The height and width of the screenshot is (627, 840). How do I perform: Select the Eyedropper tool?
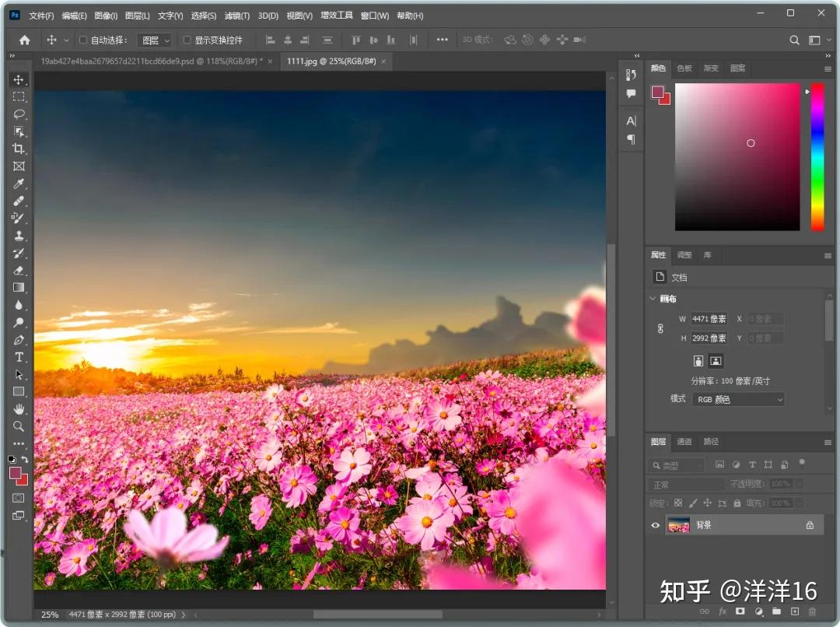pyautogui.click(x=19, y=184)
